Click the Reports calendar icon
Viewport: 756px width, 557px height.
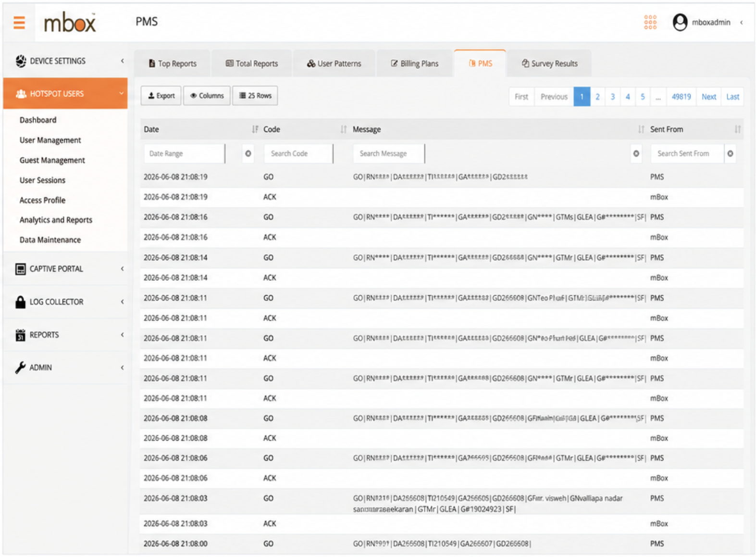click(20, 335)
